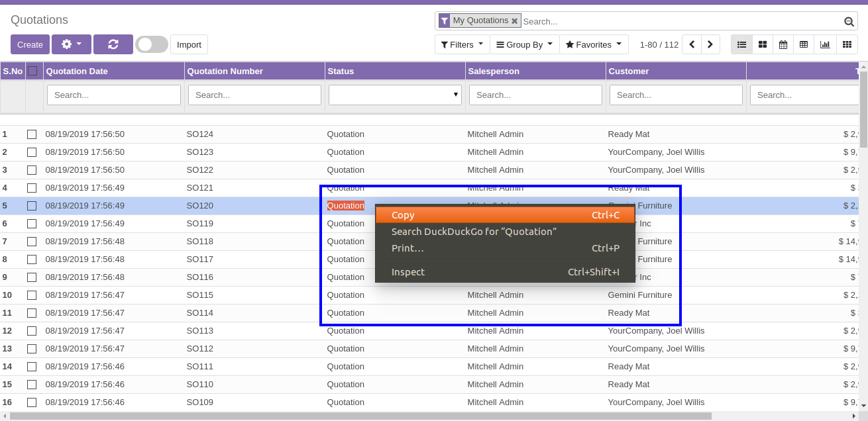Toggle the switch beside Import
Screen dimensions: 868x421
[x=152, y=44]
